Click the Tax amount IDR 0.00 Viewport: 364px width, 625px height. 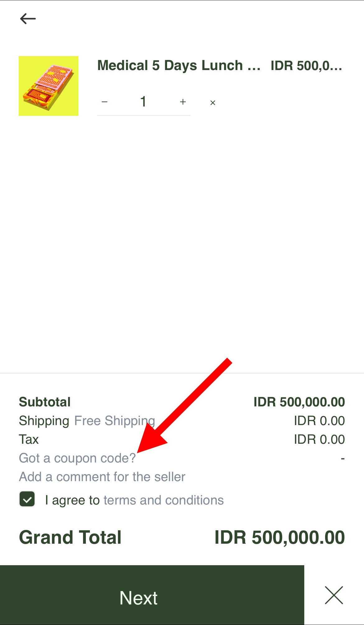[x=320, y=439]
